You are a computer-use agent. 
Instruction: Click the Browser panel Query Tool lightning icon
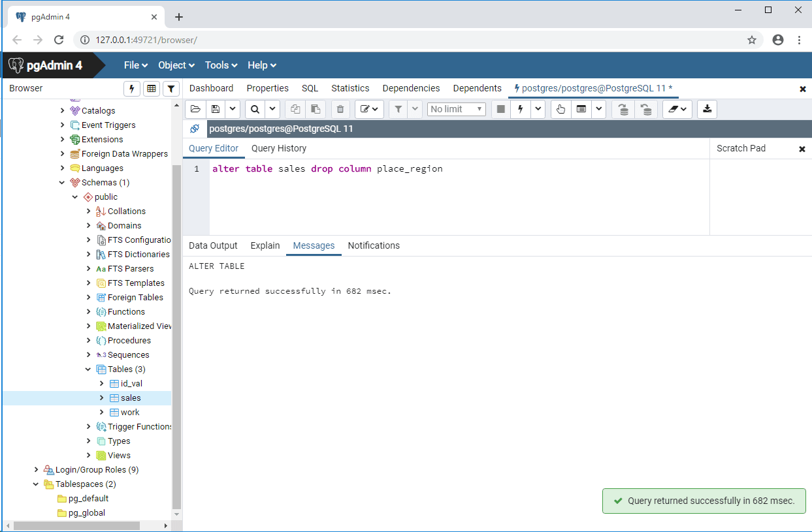coord(132,89)
